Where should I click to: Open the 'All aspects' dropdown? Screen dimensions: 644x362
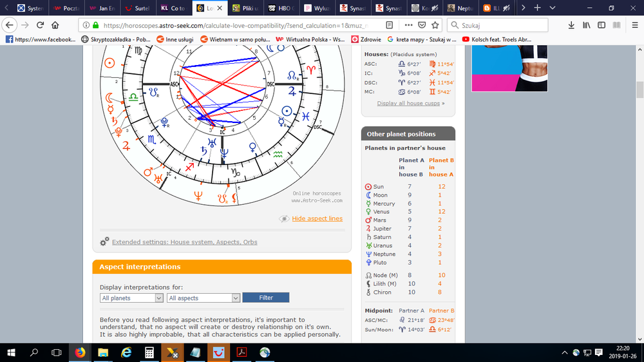click(x=204, y=298)
